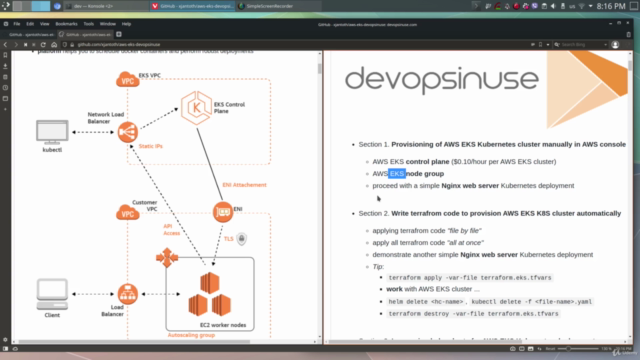
Task: Click 'helm delete <hc-name>' code snippet
Action: (426, 302)
